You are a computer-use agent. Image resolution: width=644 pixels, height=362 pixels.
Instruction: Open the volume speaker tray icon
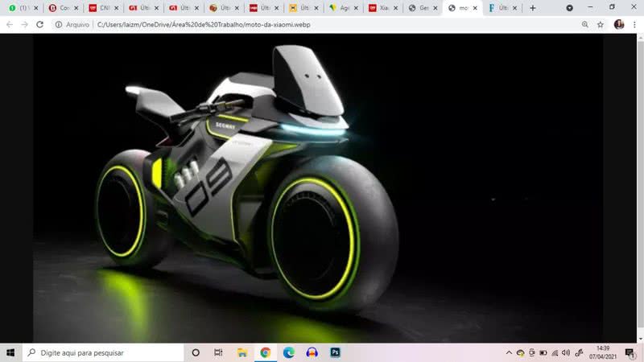(x=566, y=352)
